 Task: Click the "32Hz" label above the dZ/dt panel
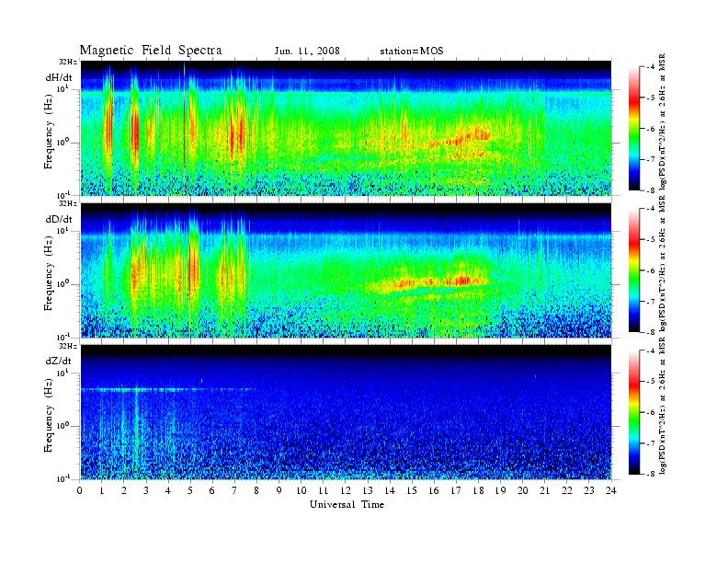(68, 346)
